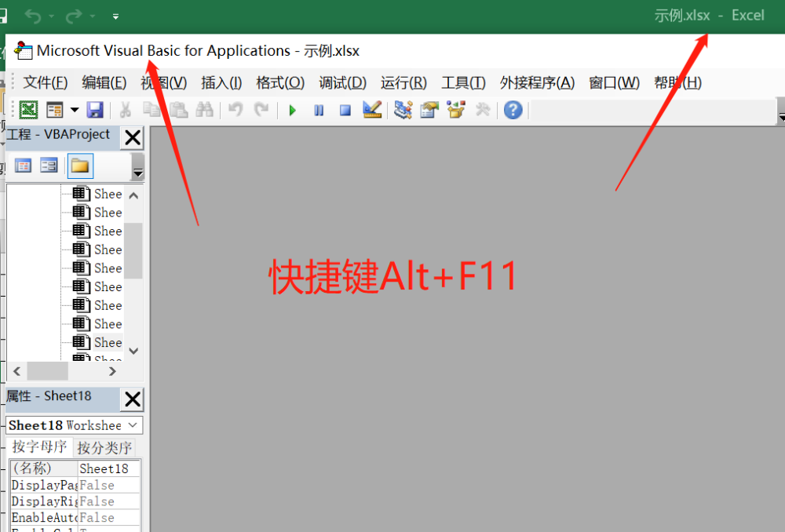Close the 工程 - VBAProject panel

pyautogui.click(x=132, y=137)
